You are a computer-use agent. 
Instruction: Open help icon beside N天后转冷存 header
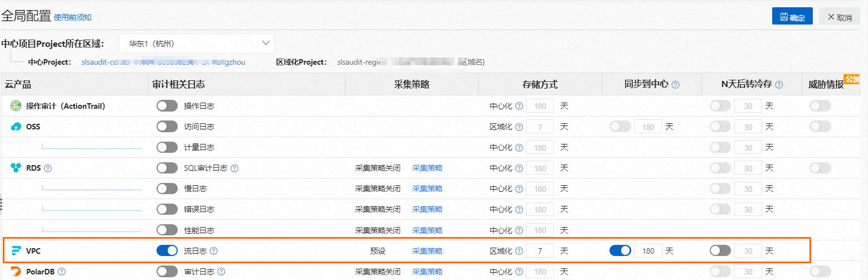point(779,85)
